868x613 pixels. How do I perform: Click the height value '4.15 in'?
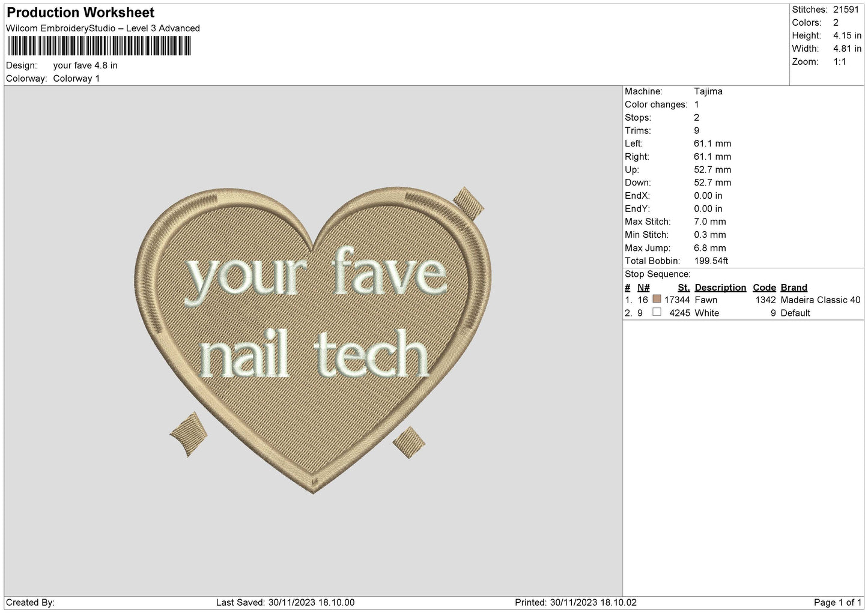(x=847, y=35)
